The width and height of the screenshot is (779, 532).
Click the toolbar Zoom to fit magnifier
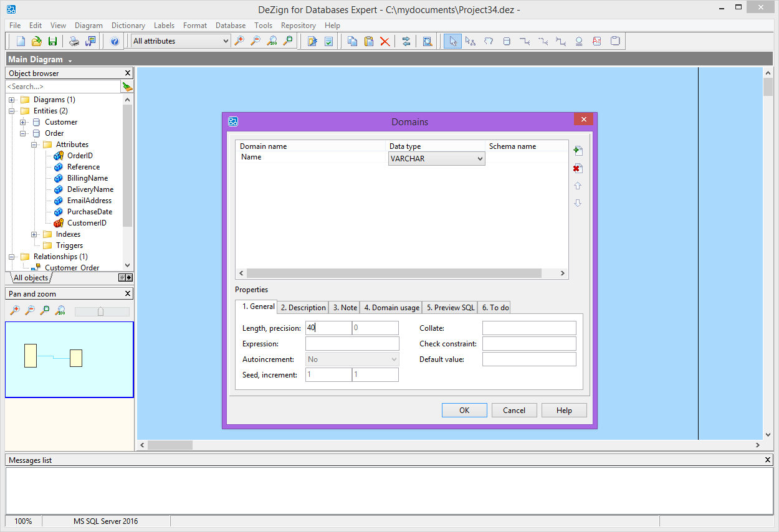[287, 41]
